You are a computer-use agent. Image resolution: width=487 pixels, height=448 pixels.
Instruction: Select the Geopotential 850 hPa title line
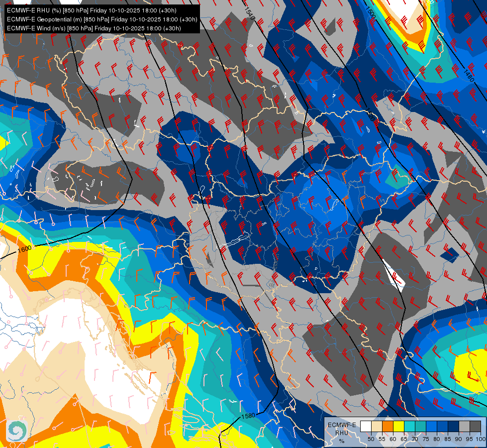(102, 19)
